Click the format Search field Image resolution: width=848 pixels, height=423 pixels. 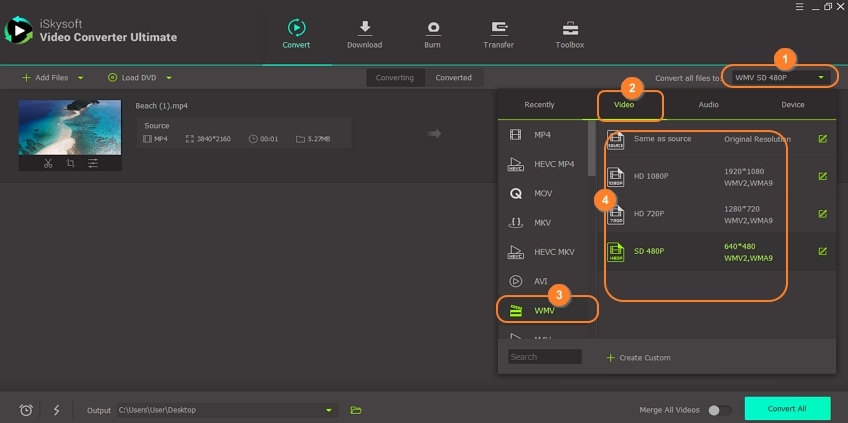[x=545, y=356]
